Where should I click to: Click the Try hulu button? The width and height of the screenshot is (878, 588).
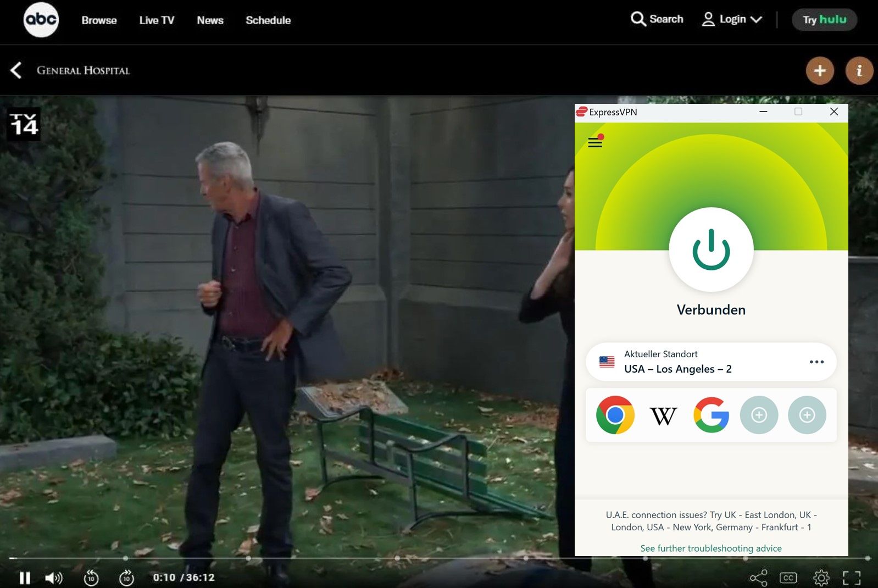pos(824,20)
